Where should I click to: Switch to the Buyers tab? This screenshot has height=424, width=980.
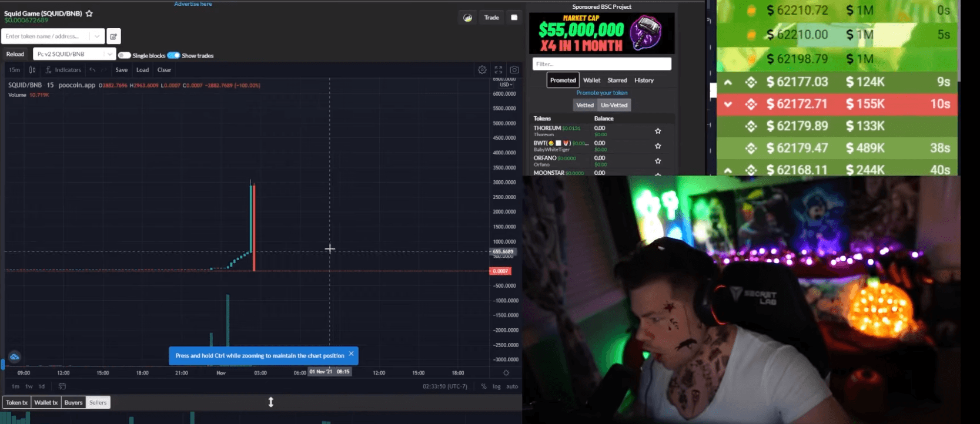click(73, 402)
